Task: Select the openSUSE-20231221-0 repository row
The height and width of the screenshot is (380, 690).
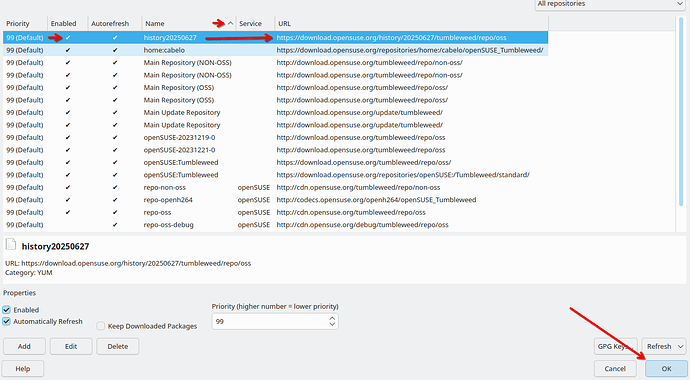Action: point(275,150)
